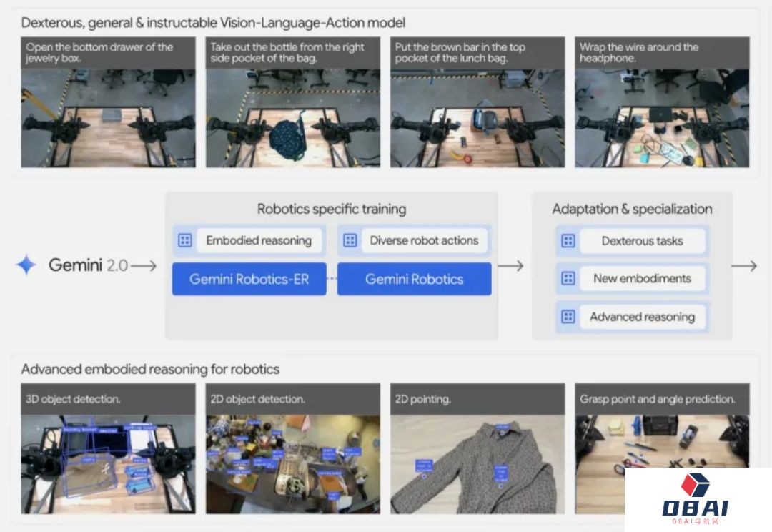Open the 2D pointing shirt image
This screenshot has width=772, height=532.
(x=477, y=464)
